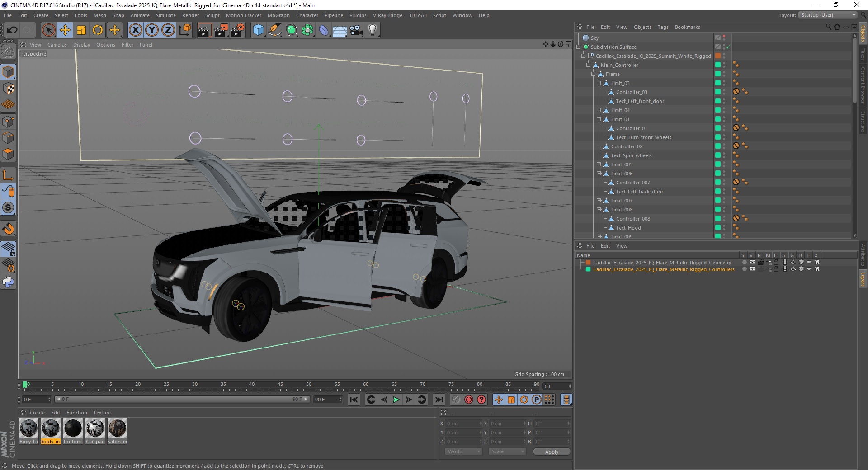Enable Snap S icon
This screenshot has width=868, height=470.
coord(8,208)
